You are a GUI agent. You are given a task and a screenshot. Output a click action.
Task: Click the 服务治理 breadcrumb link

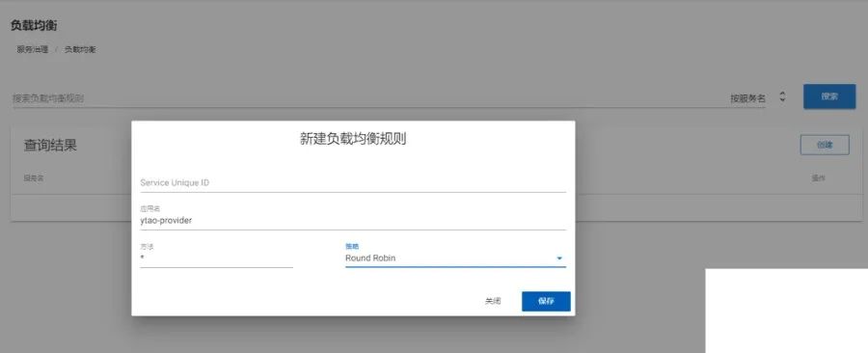pyautogui.click(x=33, y=49)
